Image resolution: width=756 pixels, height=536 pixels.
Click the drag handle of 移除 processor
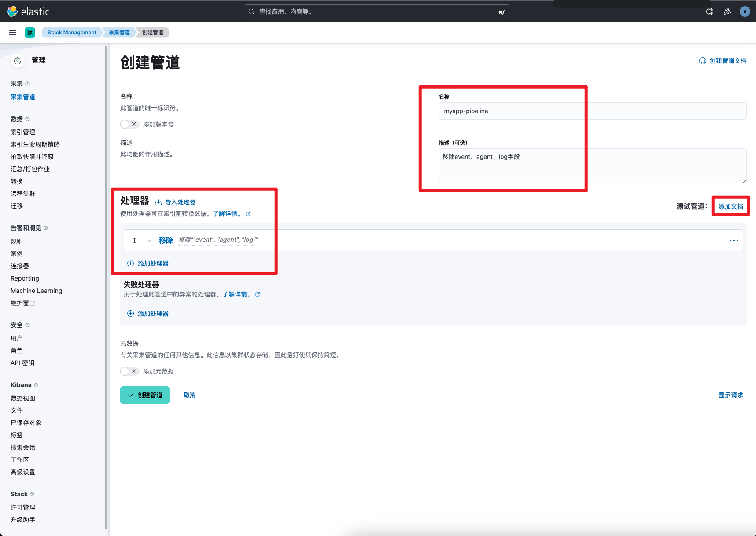pos(135,240)
